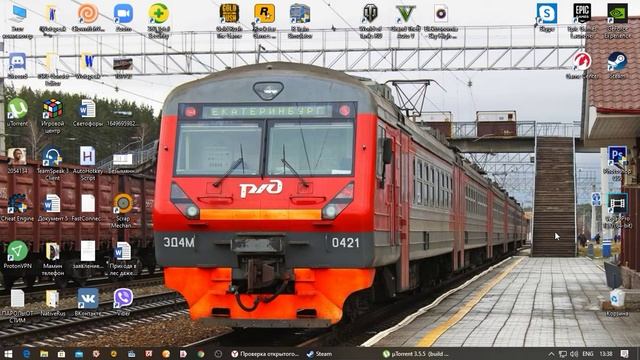Open the Приходя в лес Word document
Image resolution: width=640 pixels, height=360 pixels.
pos(123,251)
